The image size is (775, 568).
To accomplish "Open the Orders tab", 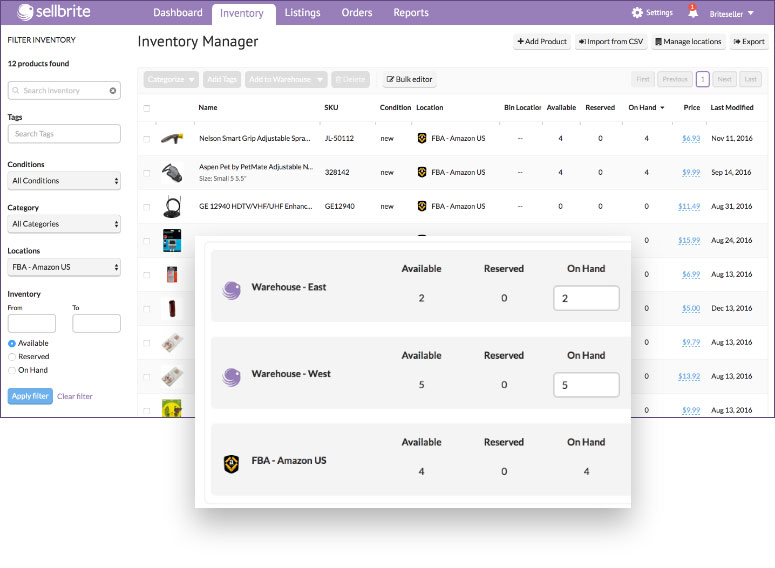I will point(357,13).
